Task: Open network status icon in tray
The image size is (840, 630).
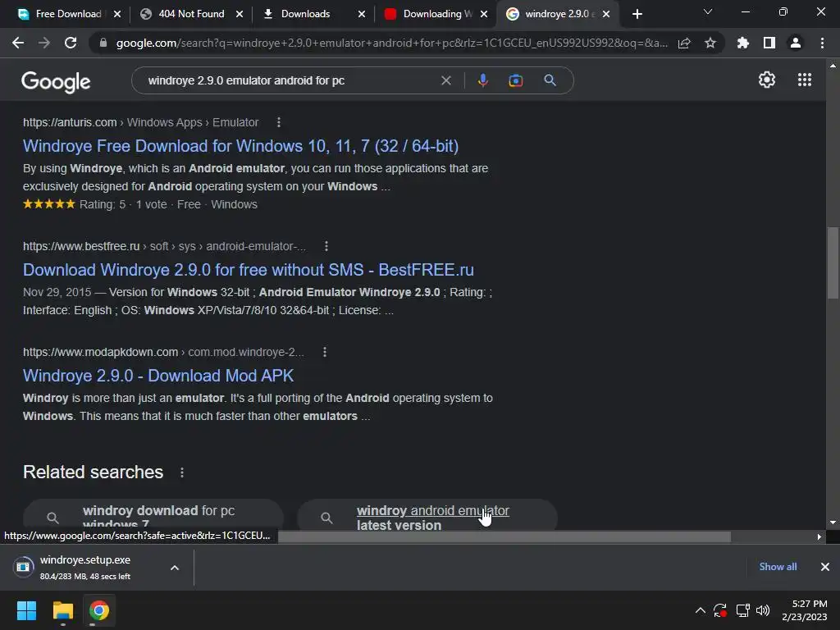Action: click(742, 610)
